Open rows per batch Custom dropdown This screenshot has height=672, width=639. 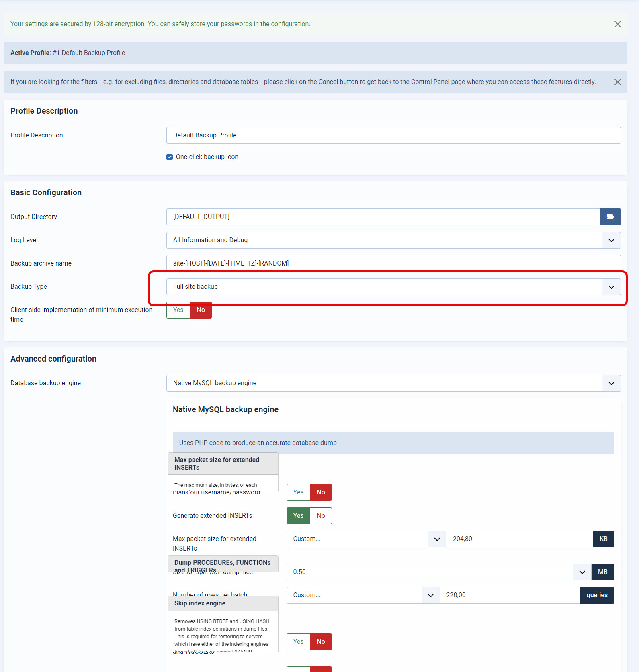coord(363,595)
